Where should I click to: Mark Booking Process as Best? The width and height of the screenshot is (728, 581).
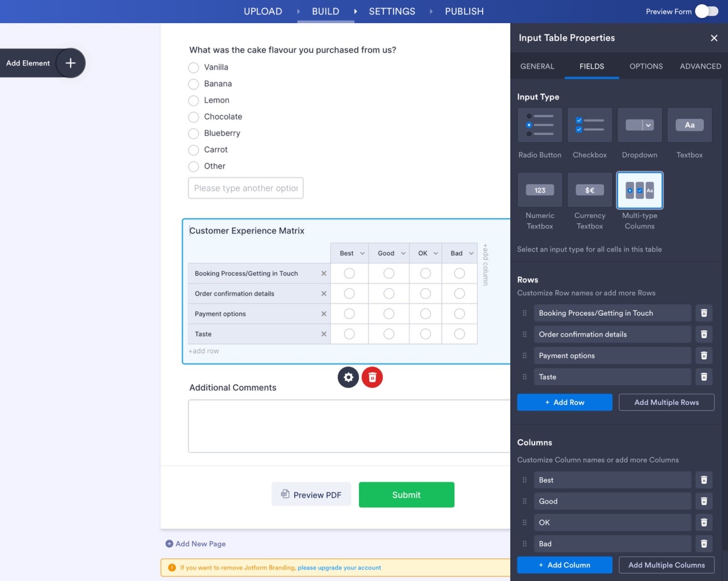pyautogui.click(x=349, y=273)
